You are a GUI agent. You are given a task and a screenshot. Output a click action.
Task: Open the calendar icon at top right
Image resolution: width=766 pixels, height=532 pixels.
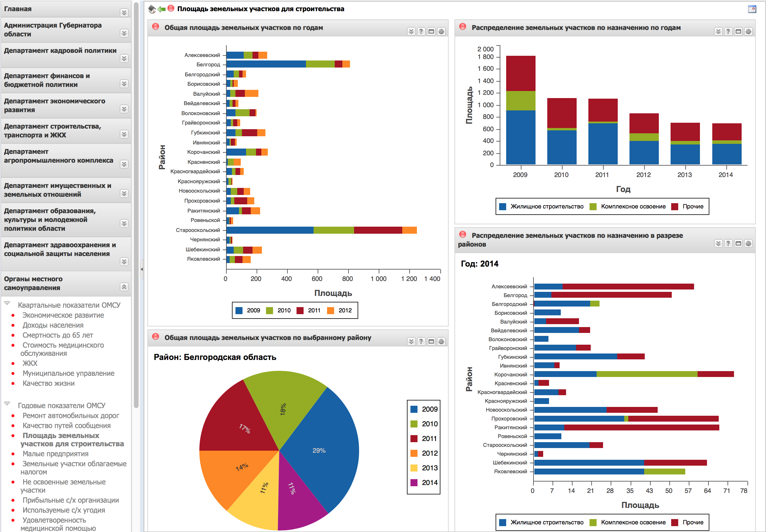pyautogui.click(x=752, y=9)
